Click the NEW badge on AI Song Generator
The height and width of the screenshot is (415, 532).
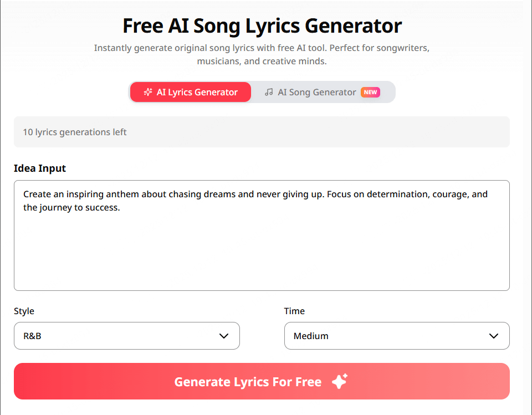pyautogui.click(x=370, y=93)
